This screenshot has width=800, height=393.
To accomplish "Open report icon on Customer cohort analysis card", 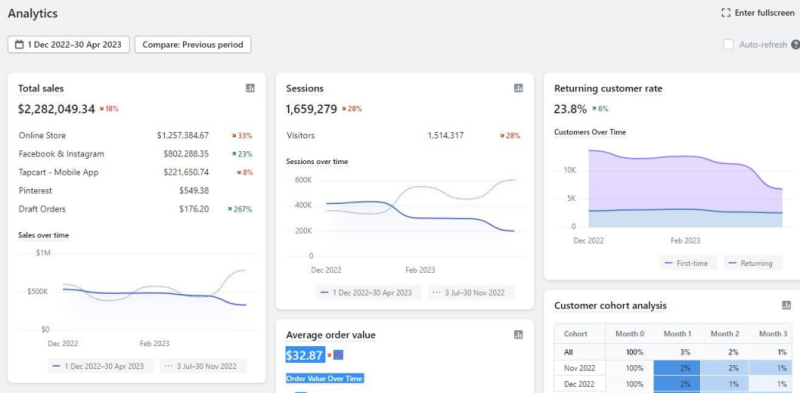I will [786, 305].
